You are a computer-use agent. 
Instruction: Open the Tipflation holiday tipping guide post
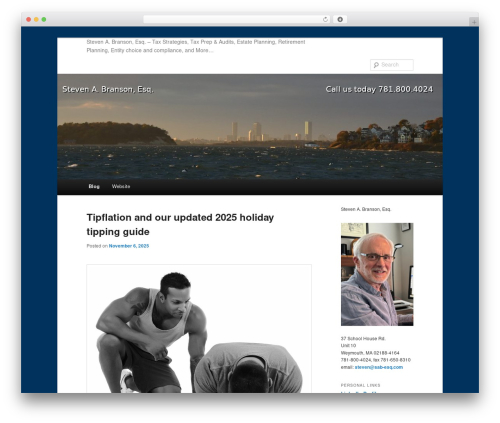click(x=180, y=224)
